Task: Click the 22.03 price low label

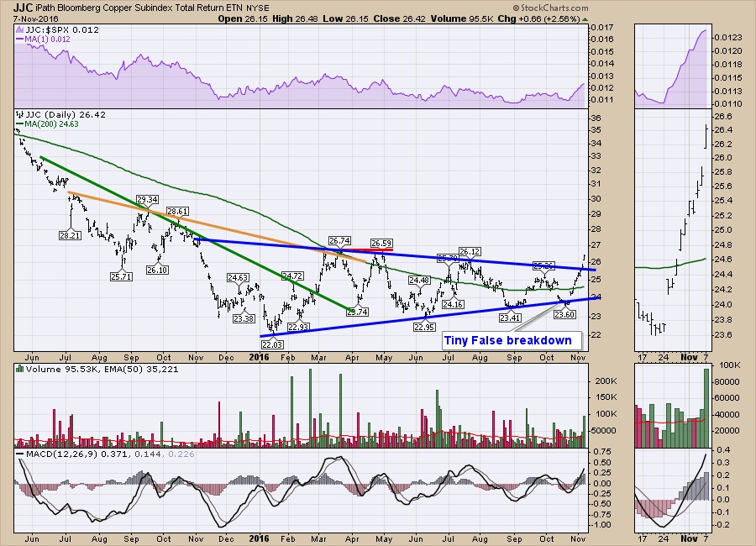Action: [272, 344]
